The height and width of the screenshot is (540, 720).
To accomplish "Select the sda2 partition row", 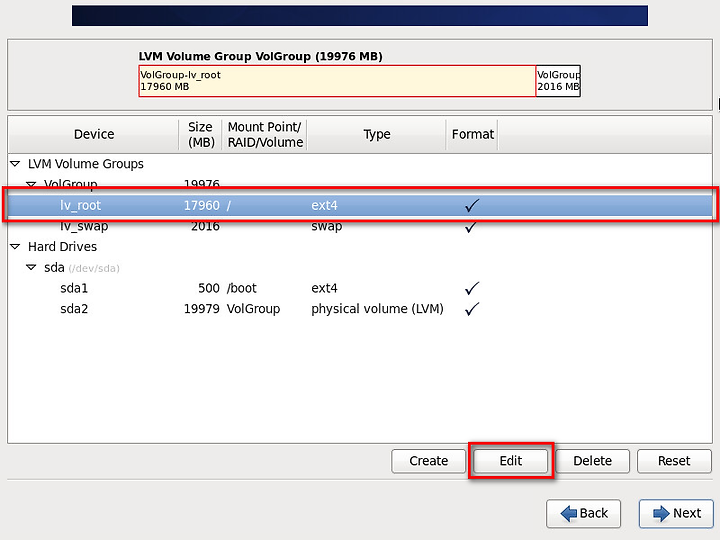I will tap(360, 309).
